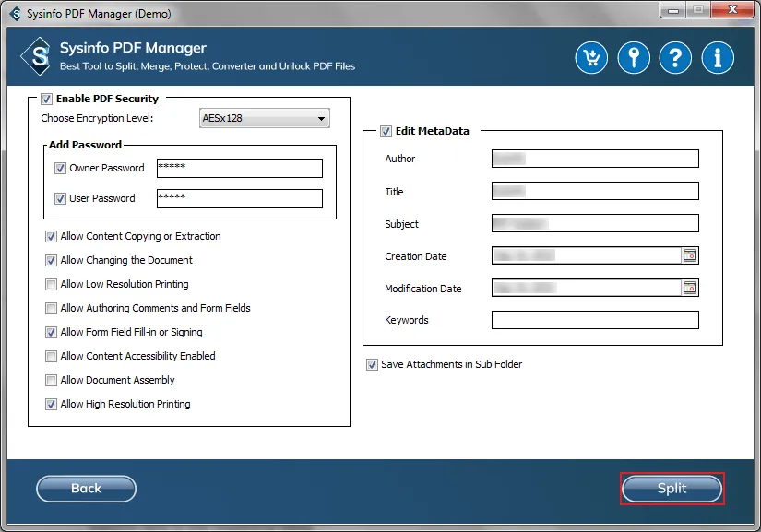Enable Allow Document Assembly
Viewport: 761px width, 532px height.
point(52,380)
